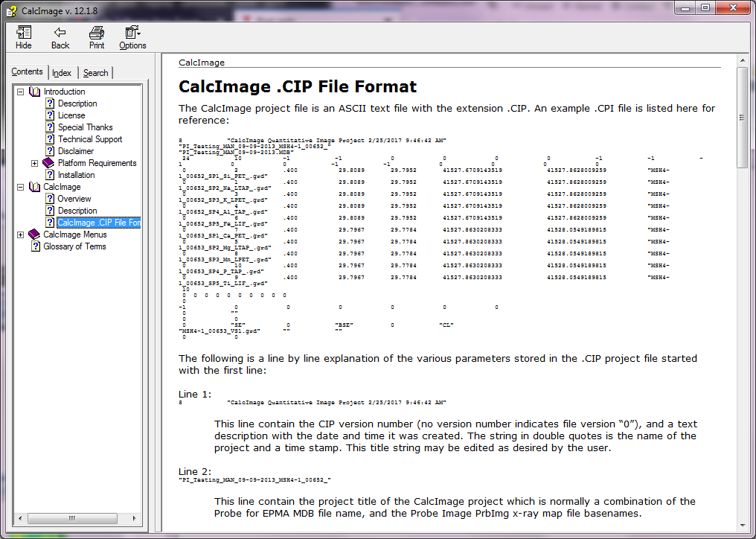Expand the Platform Requirements node

tap(35, 163)
